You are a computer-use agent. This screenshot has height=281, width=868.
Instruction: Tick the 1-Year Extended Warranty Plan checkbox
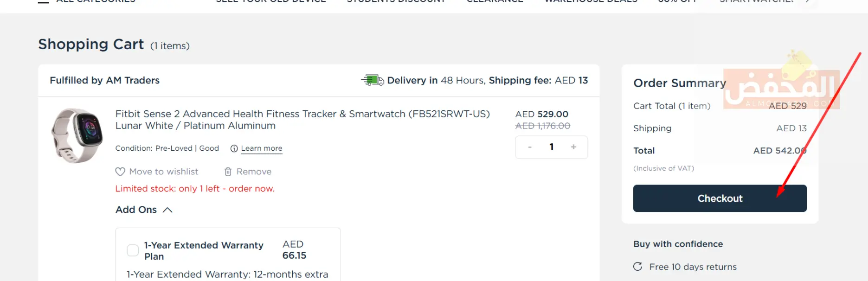click(x=133, y=250)
